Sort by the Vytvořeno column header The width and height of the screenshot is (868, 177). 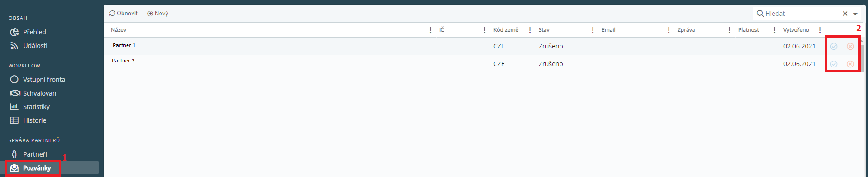tap(796, 30)
